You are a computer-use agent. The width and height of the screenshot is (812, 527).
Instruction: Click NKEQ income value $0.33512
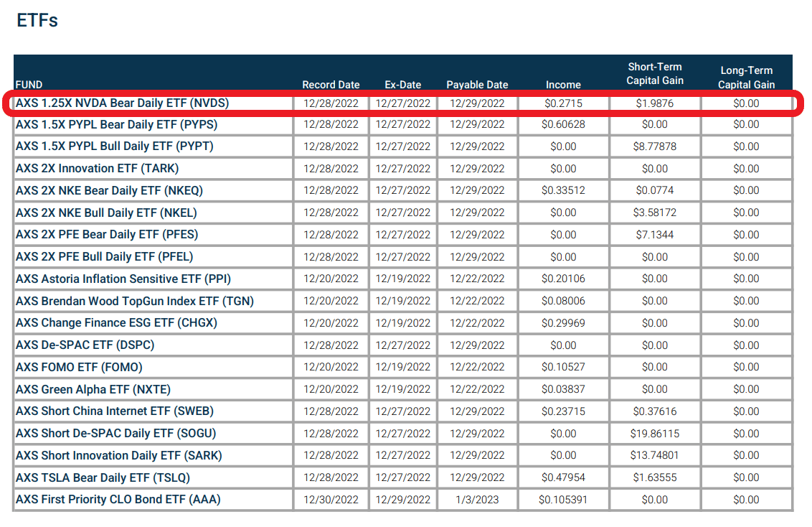pos(563,191)
